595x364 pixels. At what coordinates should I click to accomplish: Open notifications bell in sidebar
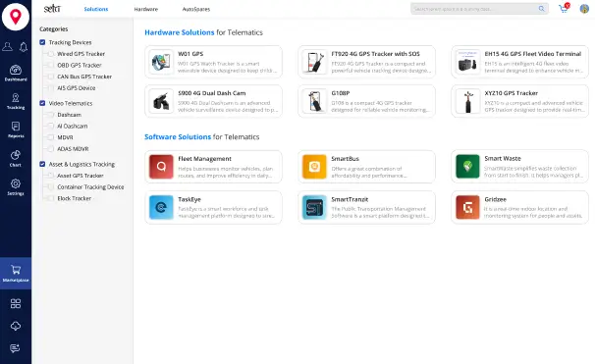24,47
